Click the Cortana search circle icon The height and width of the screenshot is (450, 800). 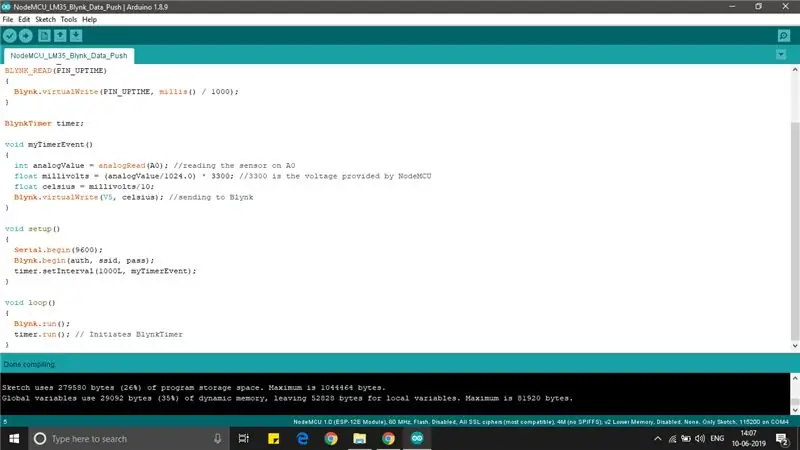(x=40, y=439)
